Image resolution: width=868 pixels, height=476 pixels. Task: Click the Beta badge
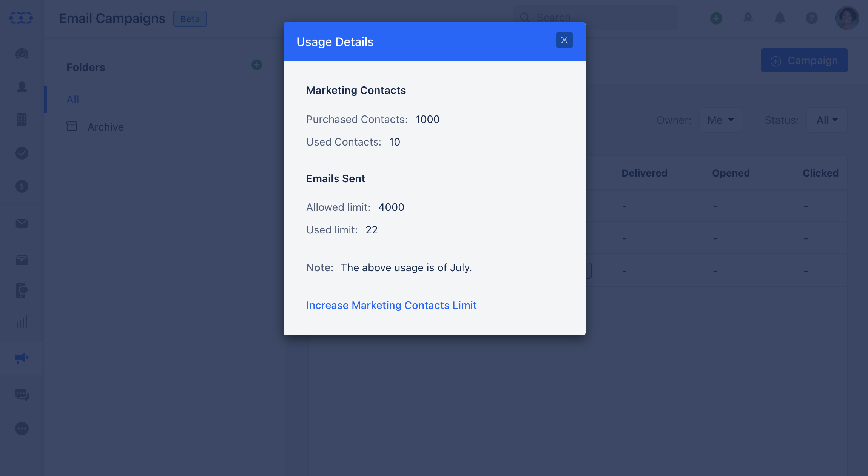click(x=190, y=19)
